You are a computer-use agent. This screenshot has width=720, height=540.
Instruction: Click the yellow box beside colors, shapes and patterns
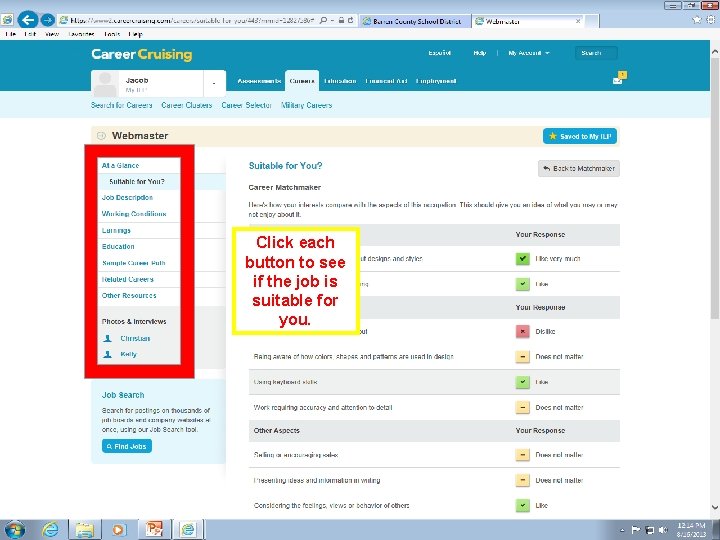tap(523, 357)
